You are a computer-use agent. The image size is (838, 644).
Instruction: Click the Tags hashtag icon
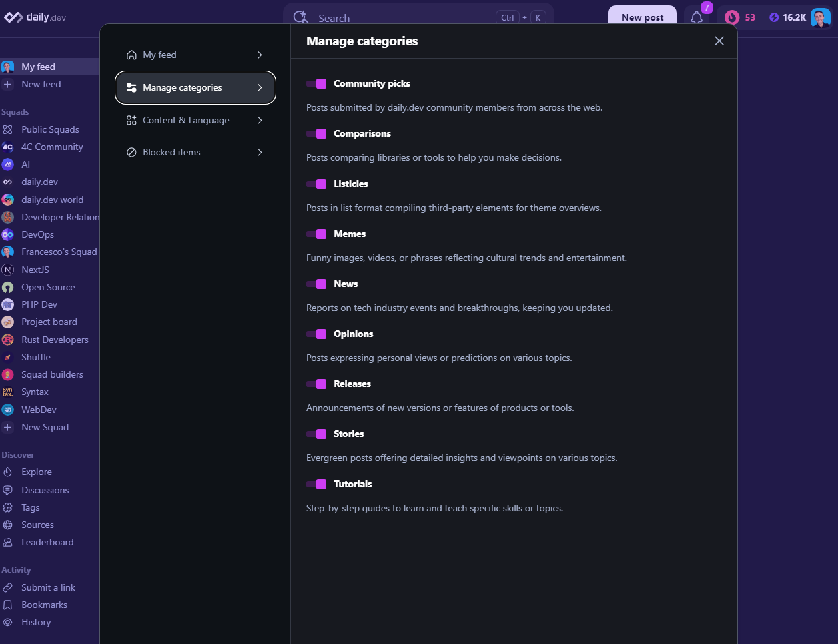click(8, 507)
